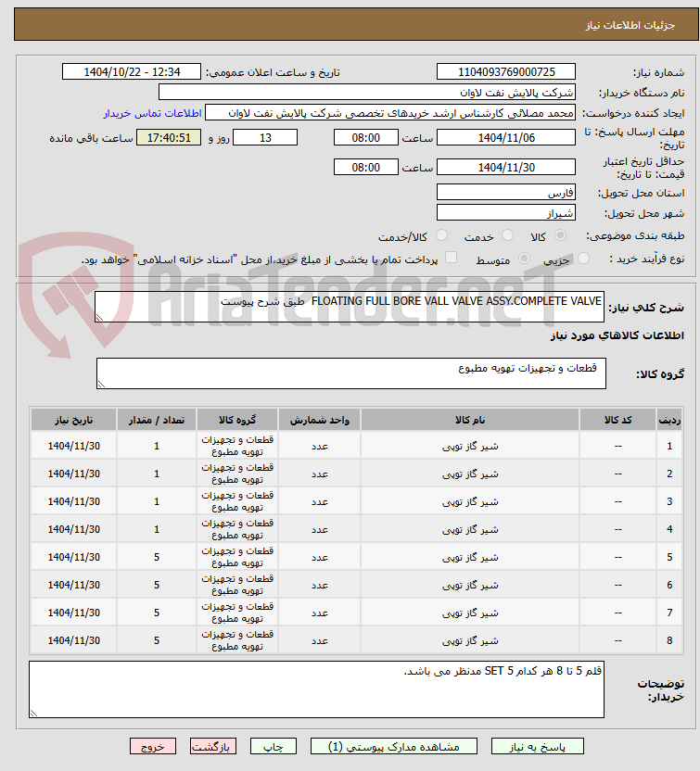Click the نام کالا column header
This screenshot has width=700, height=771.
tap(470, 420)
